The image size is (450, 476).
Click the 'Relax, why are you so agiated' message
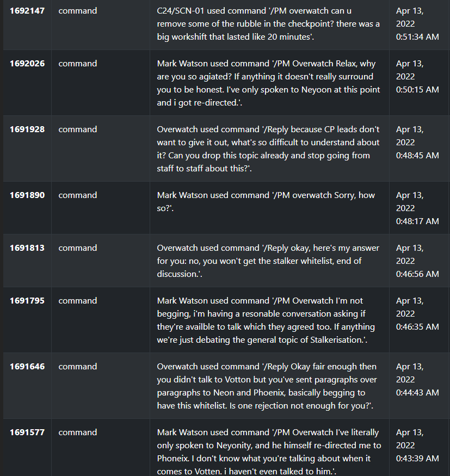[x=268, y=83]
